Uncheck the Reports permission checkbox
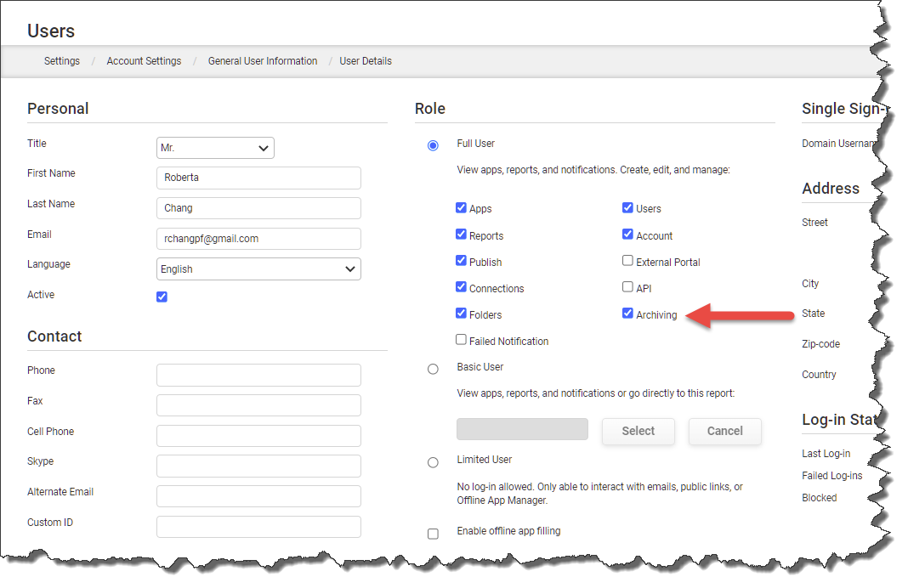 (x=461, y=234)
